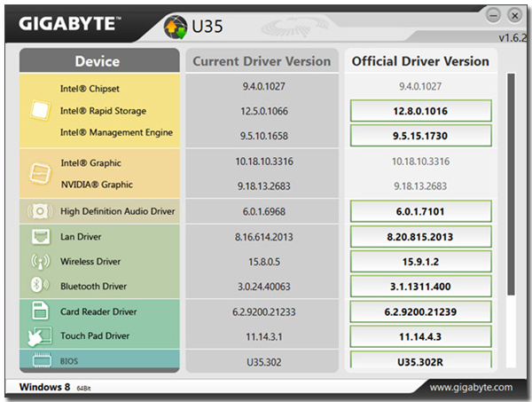Click the U35 update globe icon

176,27
